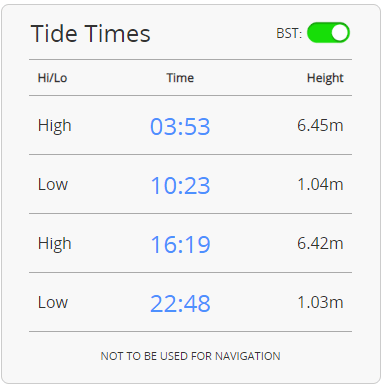Click the BST: label text
Image resolution: width=382 pixels, height=387 pixels.
click(289, 34)
